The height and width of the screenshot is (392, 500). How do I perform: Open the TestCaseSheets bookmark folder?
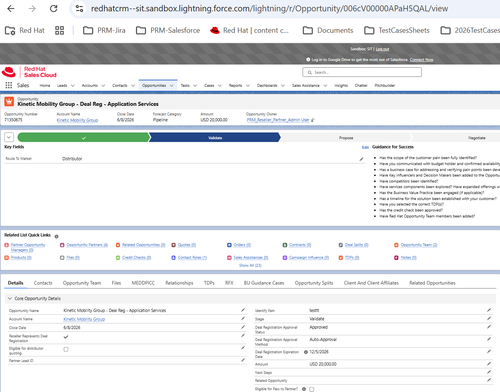click(x=397, y=30)
